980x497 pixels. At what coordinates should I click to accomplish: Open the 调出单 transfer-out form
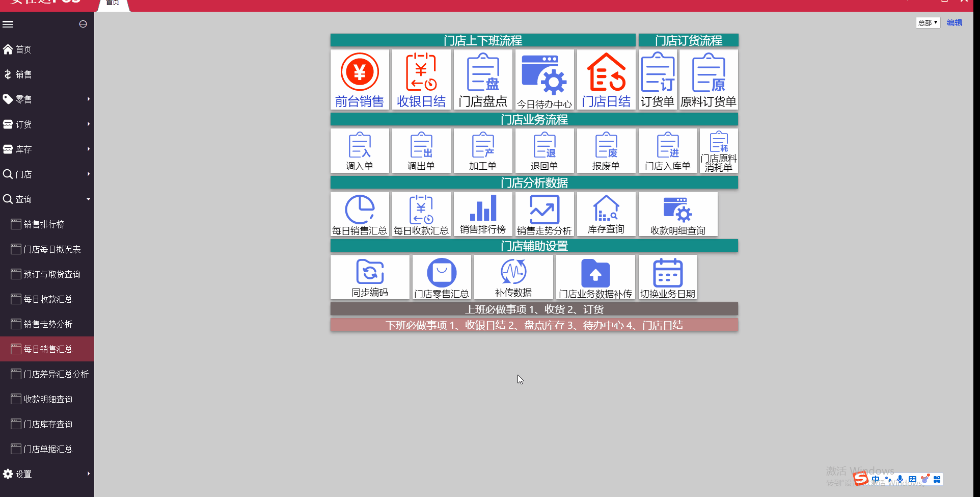coord(421,151)
